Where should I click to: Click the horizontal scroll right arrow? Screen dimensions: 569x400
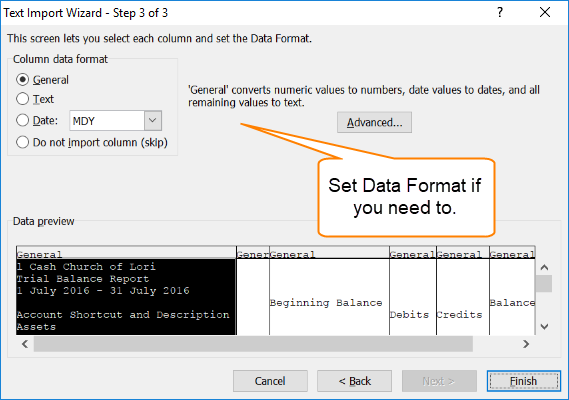pos(526,344)
